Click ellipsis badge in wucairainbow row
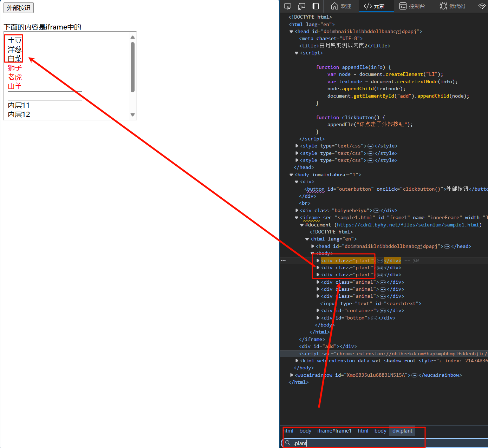This screenshot has width=488, height=448. [x=414, y=375]
